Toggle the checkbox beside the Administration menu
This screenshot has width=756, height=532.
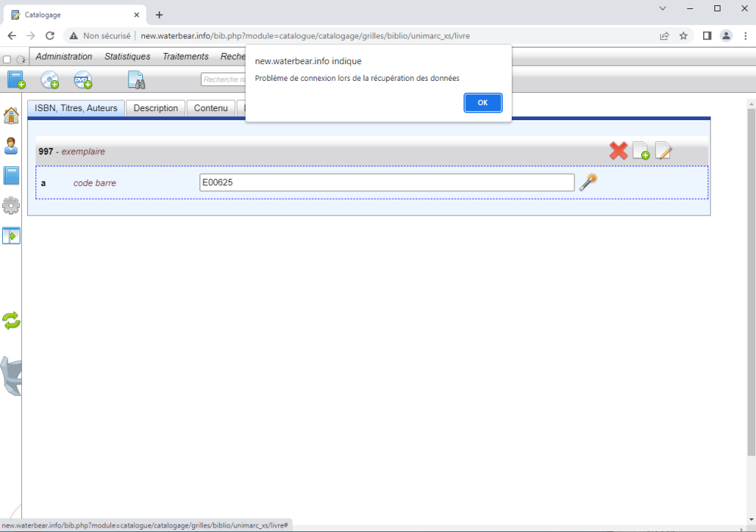(7, 59)
